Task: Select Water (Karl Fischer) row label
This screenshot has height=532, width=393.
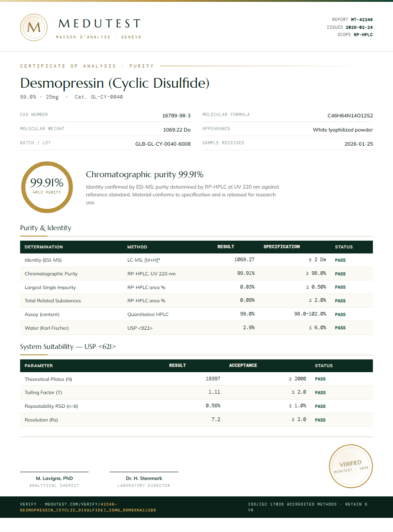Action: (x=47, y=328)
